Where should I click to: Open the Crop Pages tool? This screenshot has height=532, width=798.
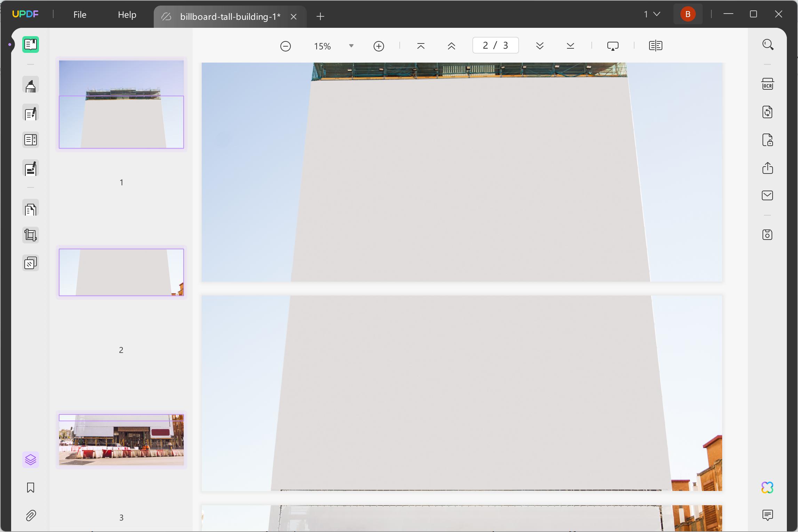31,235
